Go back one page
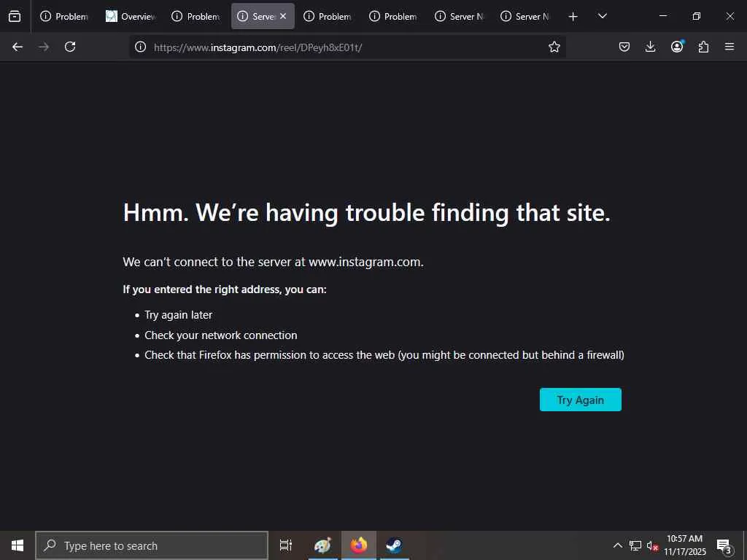 click(x=18, y=47)
